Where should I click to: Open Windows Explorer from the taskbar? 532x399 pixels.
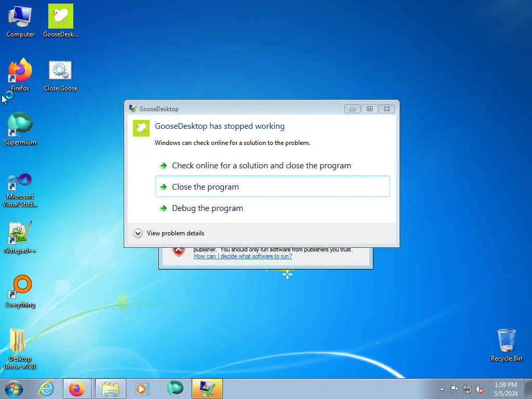(111, 389)
